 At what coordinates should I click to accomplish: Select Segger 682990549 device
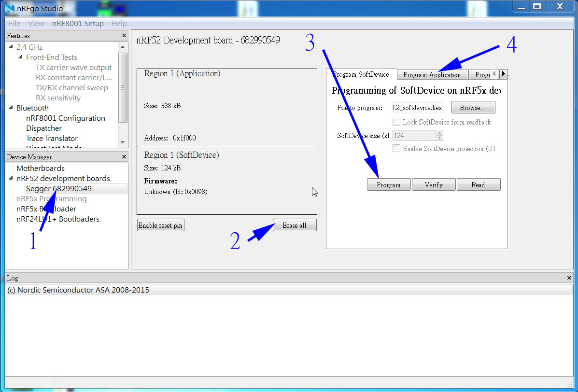point(58,189)
